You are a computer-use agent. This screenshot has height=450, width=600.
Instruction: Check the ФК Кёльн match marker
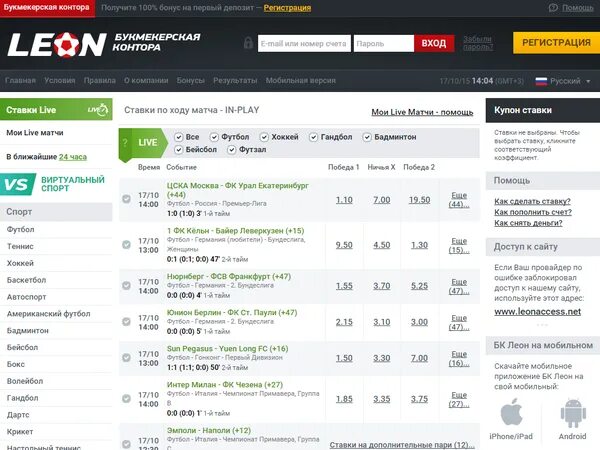(126, 245)
